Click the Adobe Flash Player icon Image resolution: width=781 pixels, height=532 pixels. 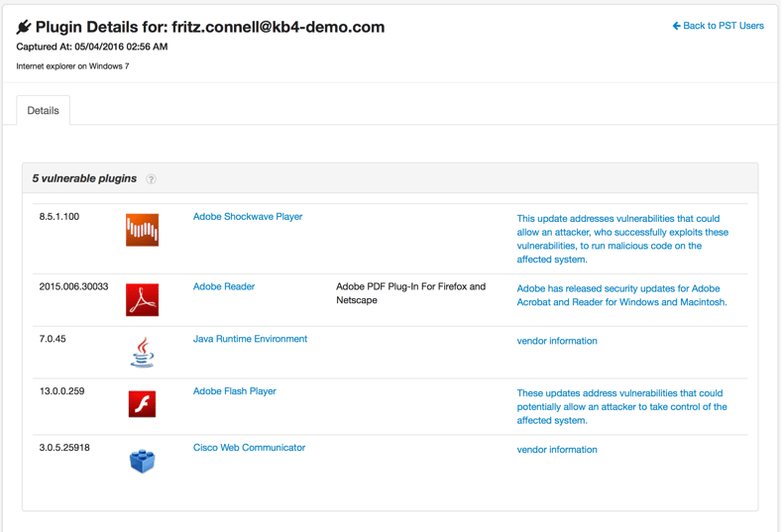click(x=142, y=404)
